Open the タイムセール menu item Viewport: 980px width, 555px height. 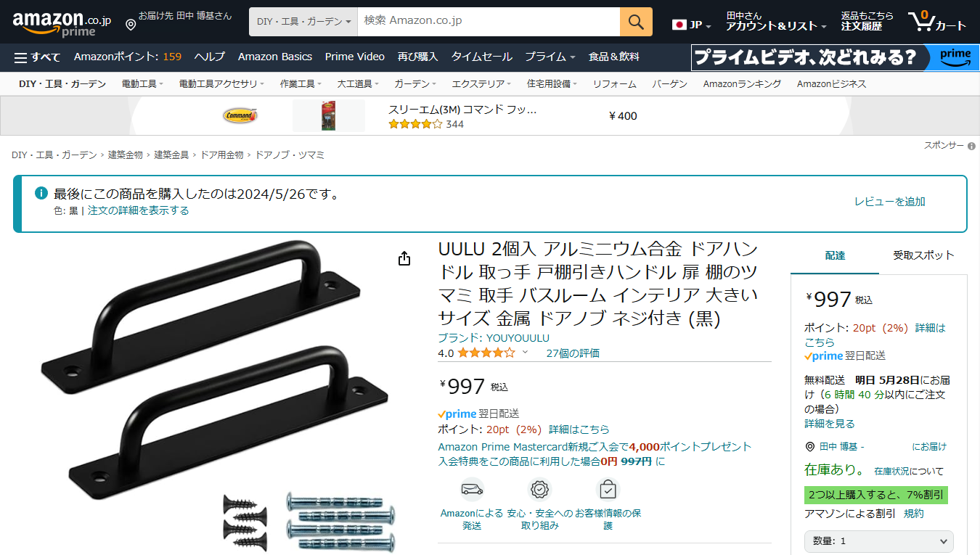pyautogui.click(x=481, y=57)
